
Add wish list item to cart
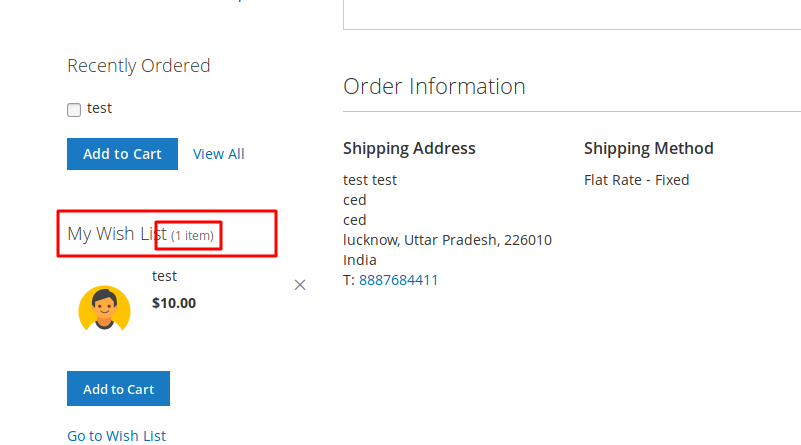(119, 389)
